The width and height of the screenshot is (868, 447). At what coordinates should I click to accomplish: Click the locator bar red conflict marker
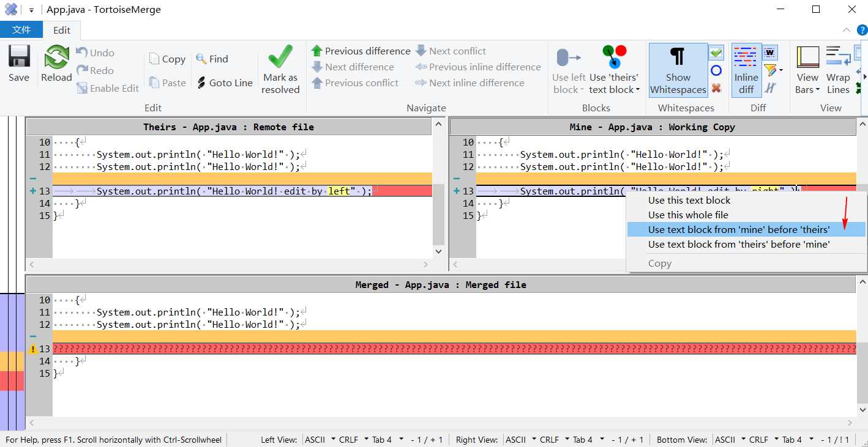(12, 380)
